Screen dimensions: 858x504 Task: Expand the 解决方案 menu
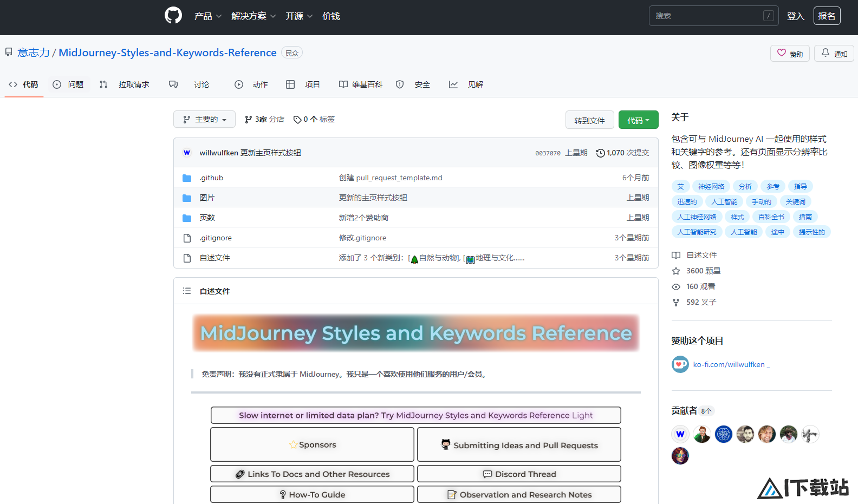click(x=253, y=16)
